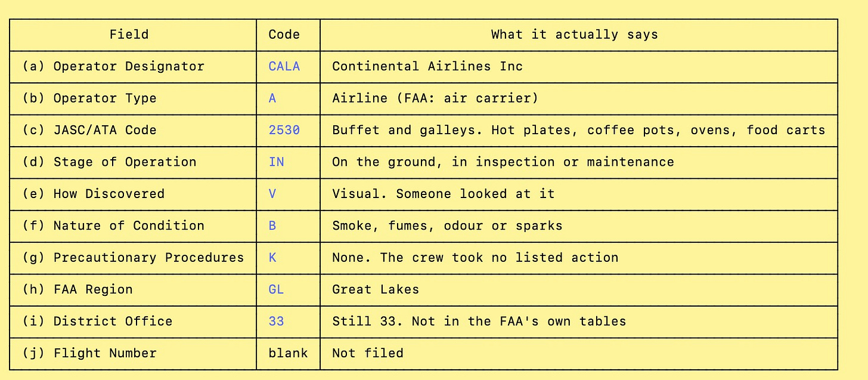This screenshot has width=868, height=380.
Task: Open the K precautionary procedures code
Action: click(272, 258)
